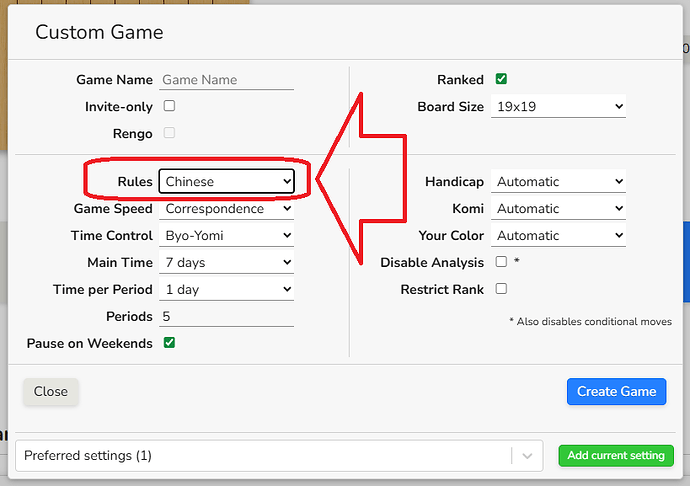The height and width of the screenshot is (486, 690).
Task: Click the Rules label
Action: (x=135, y=181)
